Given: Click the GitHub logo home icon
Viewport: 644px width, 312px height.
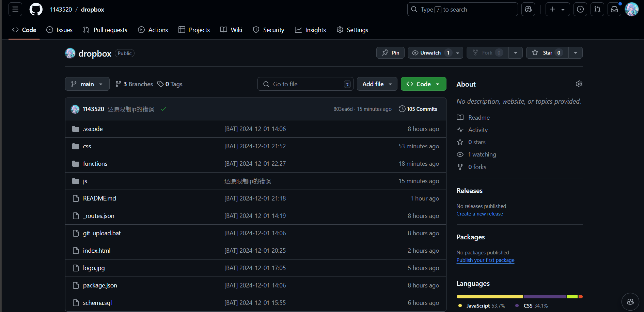Looking at the screenshot, I should click(36, 9).
